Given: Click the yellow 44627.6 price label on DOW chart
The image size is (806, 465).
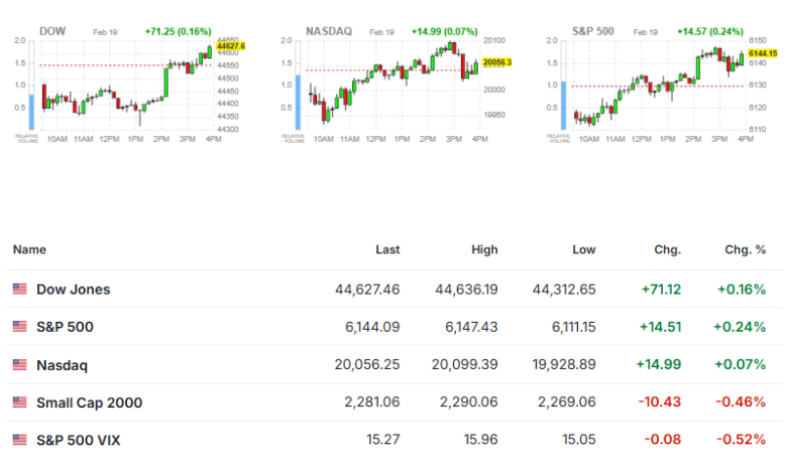Looking at the screenshot, I should (x=231, y=46).
